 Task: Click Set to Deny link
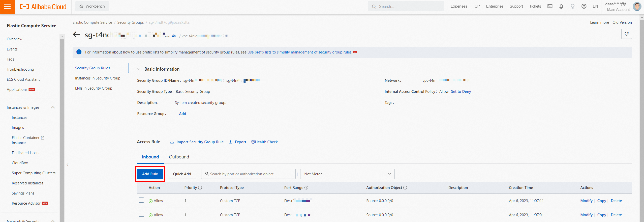click(461, 92)
